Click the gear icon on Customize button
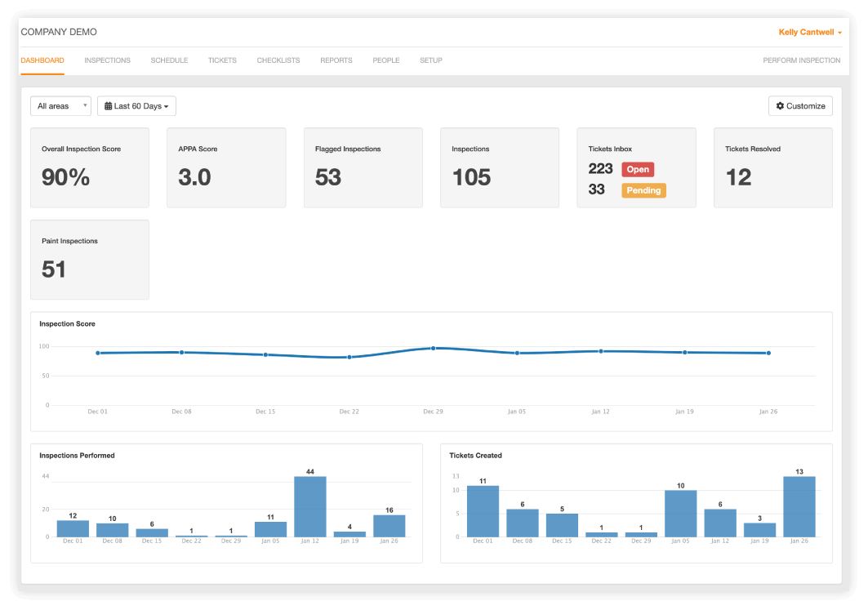 779,105
